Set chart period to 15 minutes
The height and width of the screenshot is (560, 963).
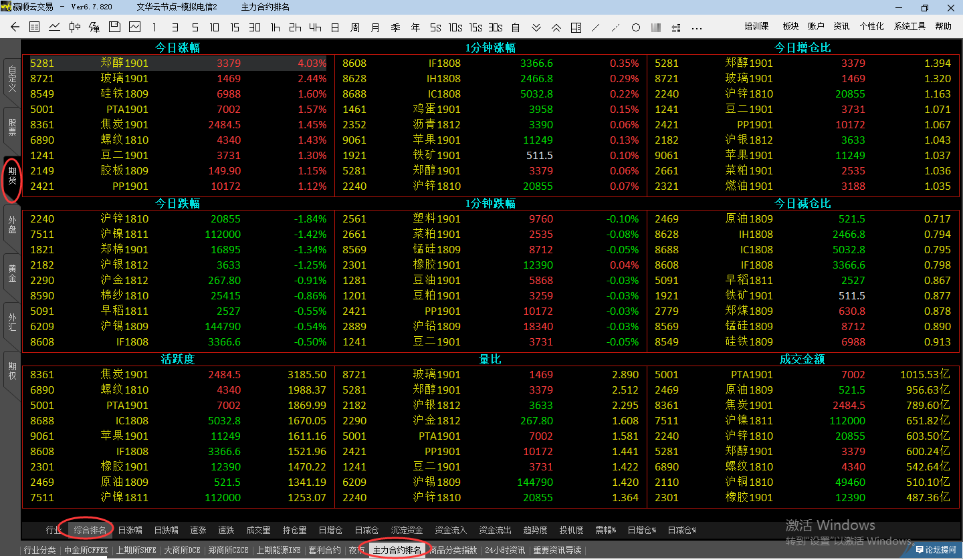point(235,27)
